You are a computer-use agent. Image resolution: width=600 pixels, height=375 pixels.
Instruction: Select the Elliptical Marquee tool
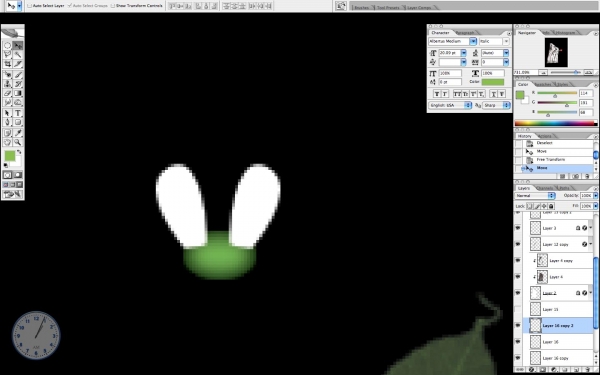coord(8,46)
